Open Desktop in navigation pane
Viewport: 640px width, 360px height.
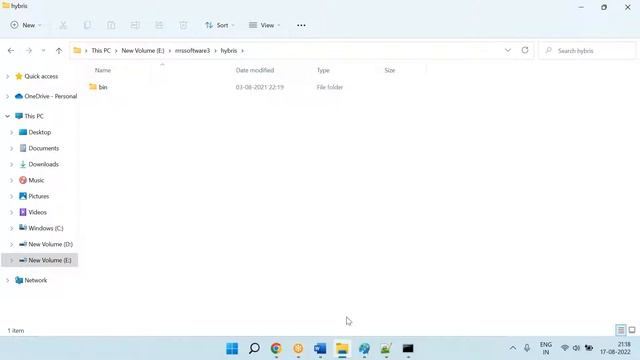pyautogui.click(x=35, y=132)
